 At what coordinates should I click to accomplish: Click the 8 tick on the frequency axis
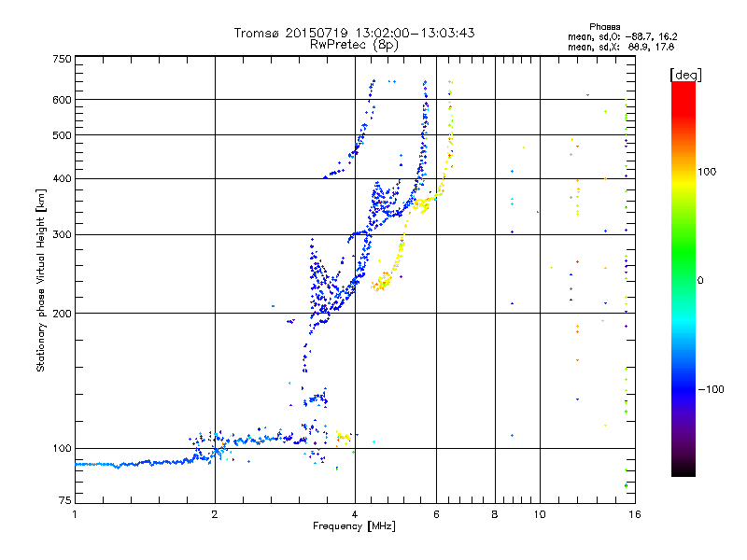[x=495, y=514]
